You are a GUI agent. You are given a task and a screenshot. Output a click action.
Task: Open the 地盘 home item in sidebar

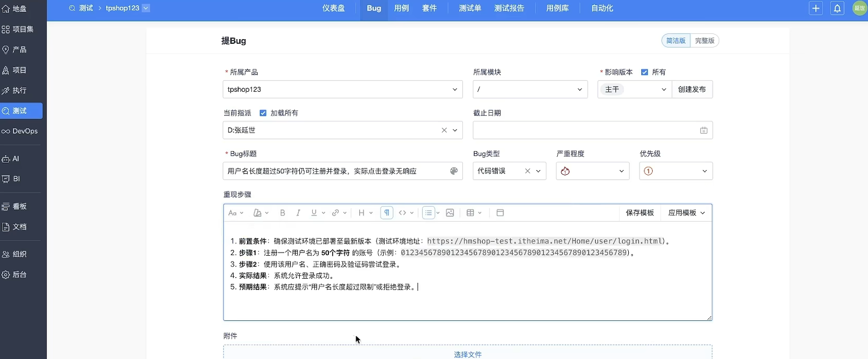pos(15,9)
